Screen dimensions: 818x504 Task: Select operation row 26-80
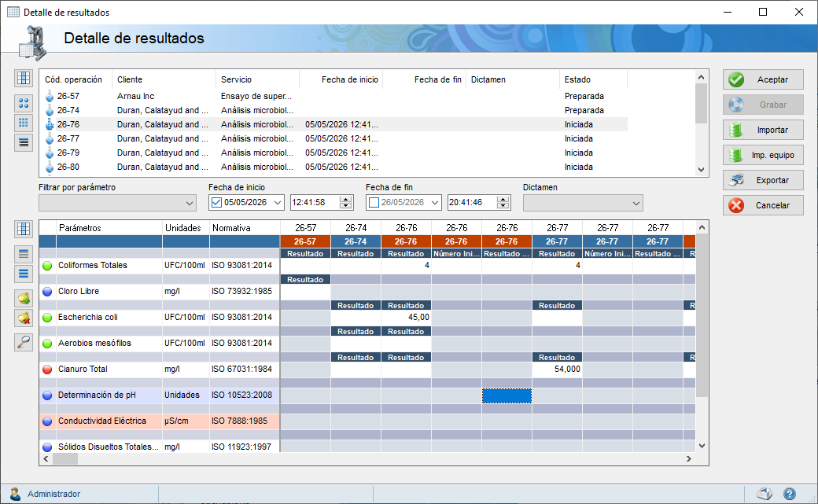pyautogui.click(x=333, y=167)
